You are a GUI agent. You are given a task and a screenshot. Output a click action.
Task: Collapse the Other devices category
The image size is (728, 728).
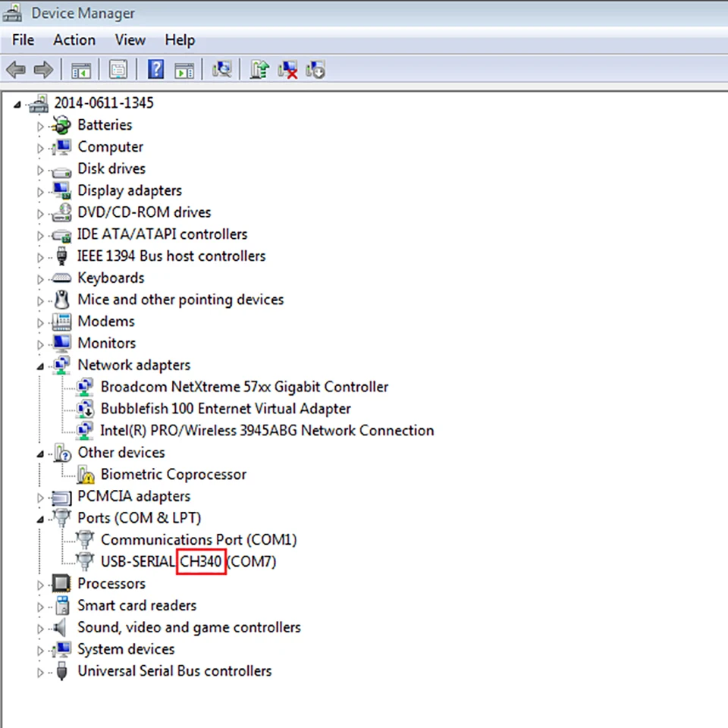[x=40, y=453]
